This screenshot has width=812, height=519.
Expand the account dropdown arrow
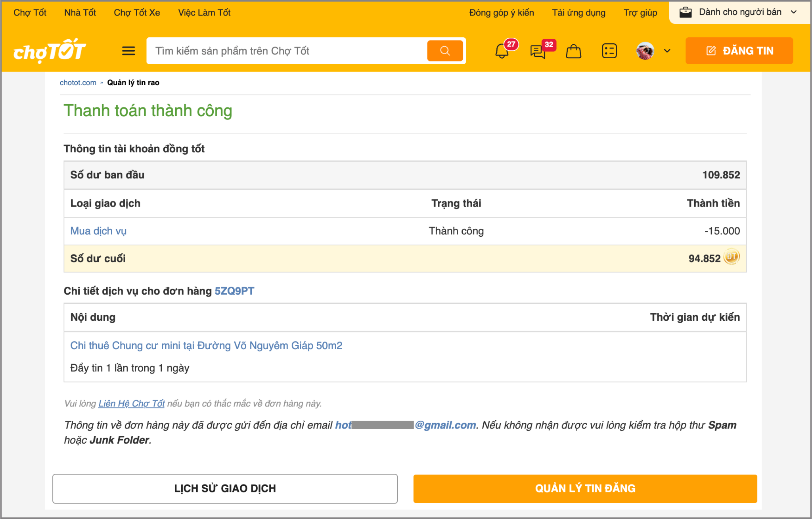pos(667,51)
